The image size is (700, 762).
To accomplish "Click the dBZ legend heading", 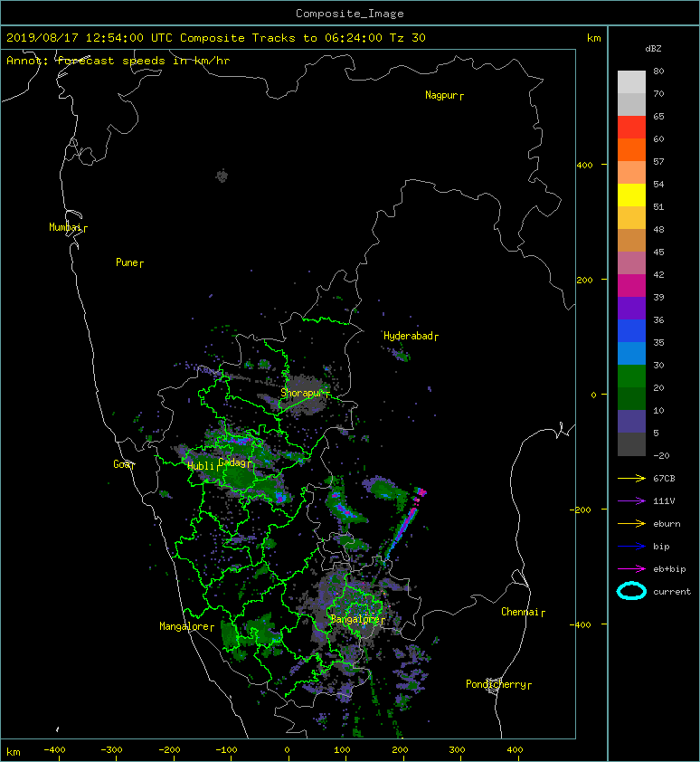I will (x=653, y=49).
